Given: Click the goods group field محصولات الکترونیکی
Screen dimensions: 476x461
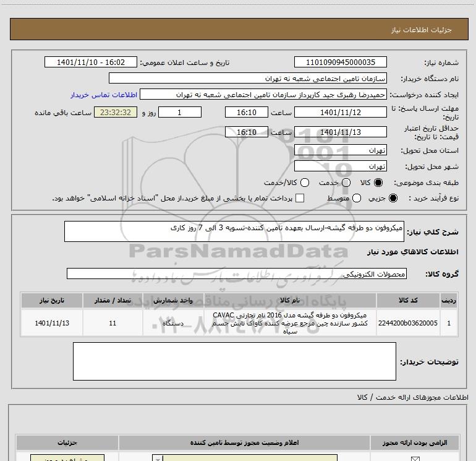Looking at the screenshot, I should point(237,274).
